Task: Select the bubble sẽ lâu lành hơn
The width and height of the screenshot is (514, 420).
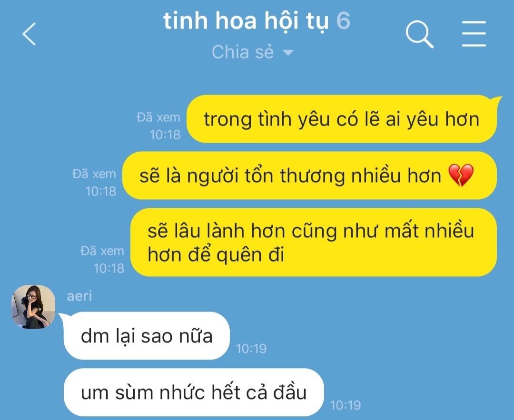Action: 314,243
